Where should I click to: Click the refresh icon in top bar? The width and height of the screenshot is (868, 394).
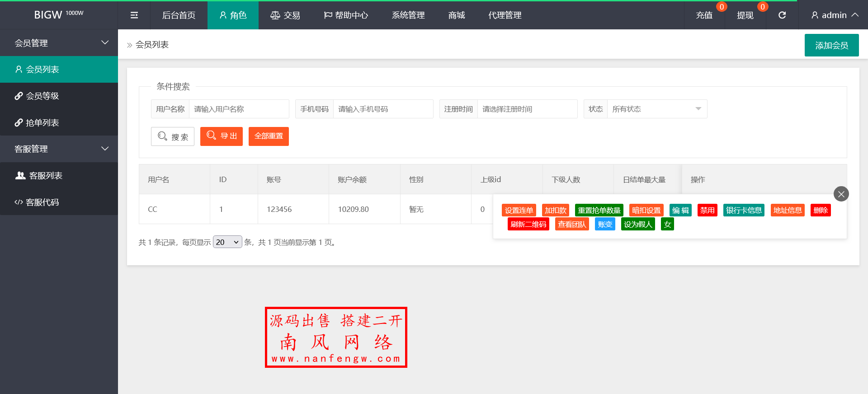(x=782, y=15)
